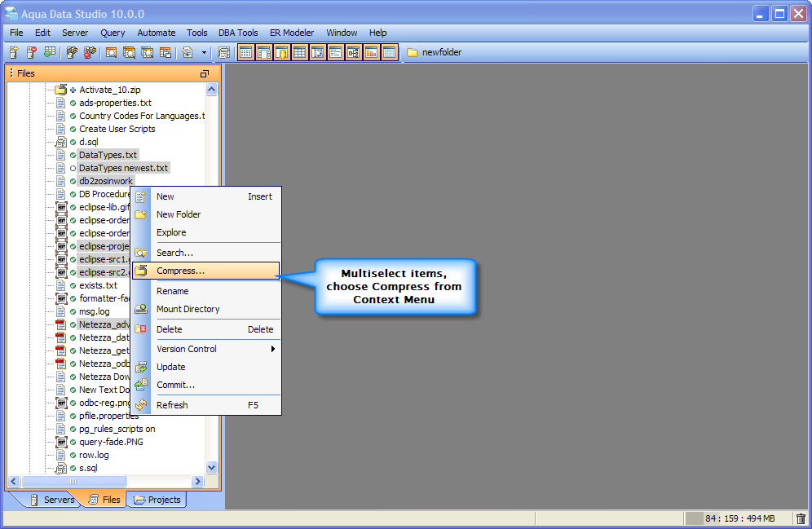
Task: Click the horizontal scrollbar right arrow
Action: pos(197,482)
